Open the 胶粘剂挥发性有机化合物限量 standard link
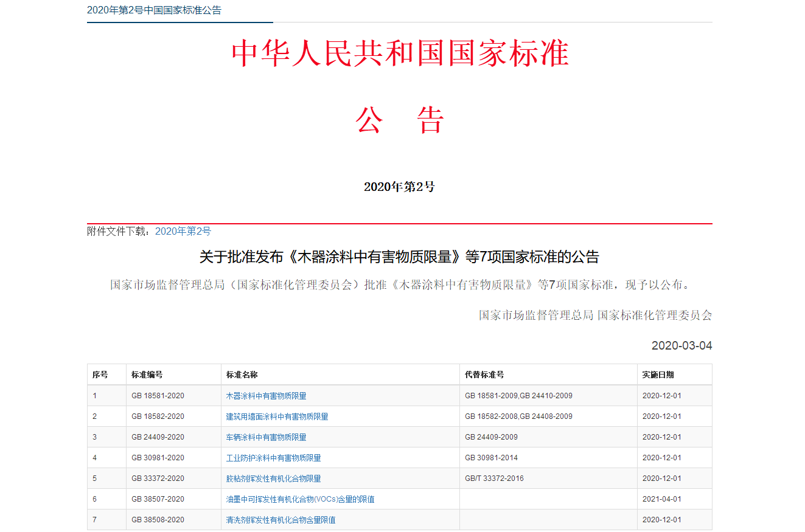This screenshot has height=532, width=805. (273, 478)
